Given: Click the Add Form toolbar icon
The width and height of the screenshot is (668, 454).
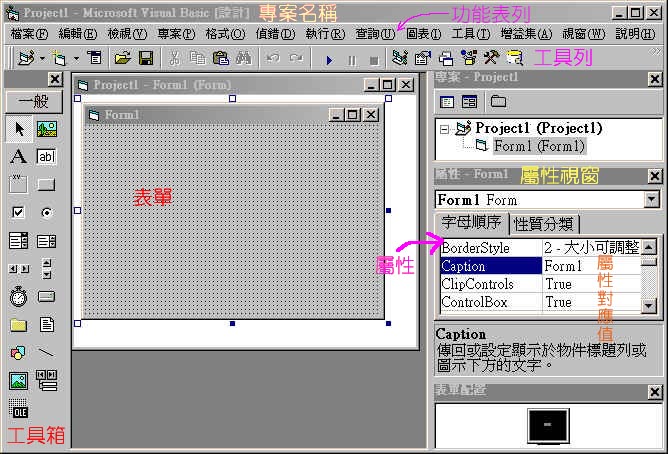Looking at the screenshot, I should pos(59,58).
